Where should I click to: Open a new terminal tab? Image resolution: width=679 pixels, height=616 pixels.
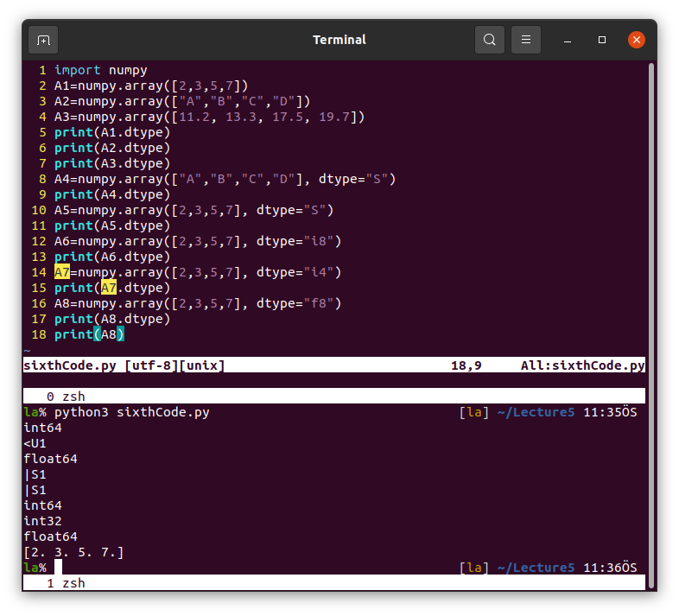pyautogui.click(x=43, y=40)
